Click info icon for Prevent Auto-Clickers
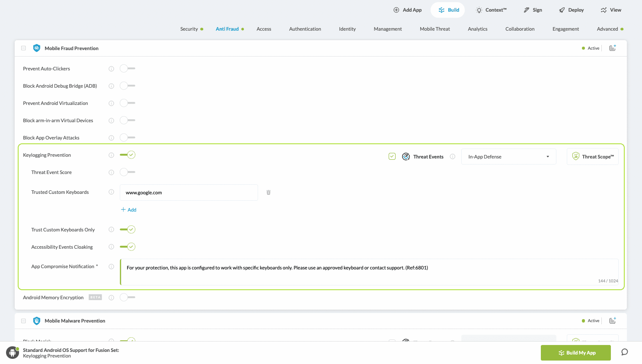 pos(111,69)
